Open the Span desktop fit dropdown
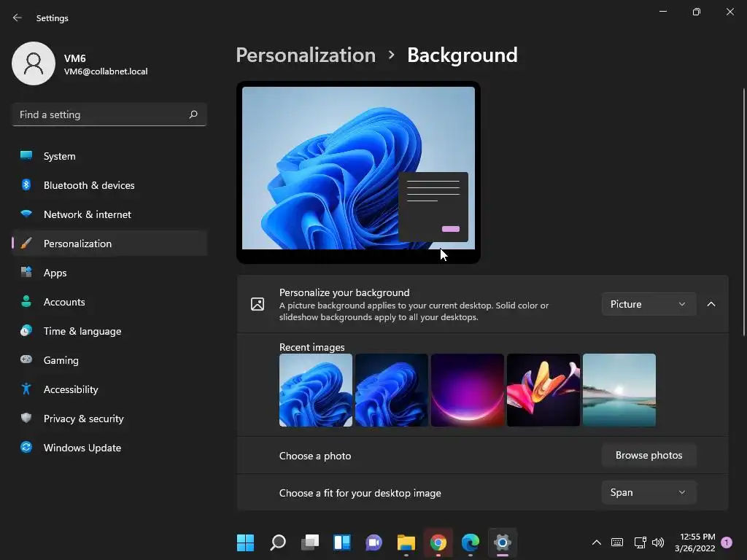Viewport: 747px width, 560px height. 649,492
